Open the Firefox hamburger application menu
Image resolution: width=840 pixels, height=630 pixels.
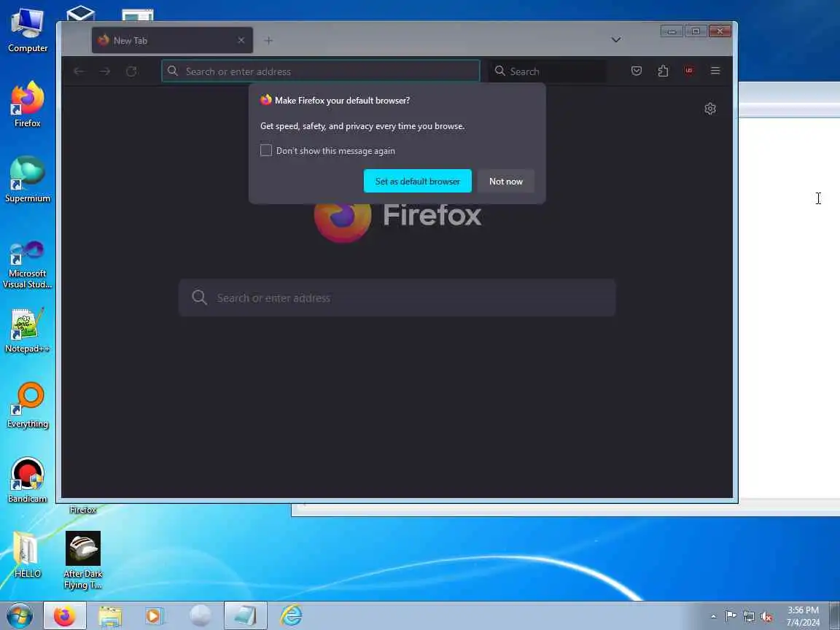coord(715,71)
